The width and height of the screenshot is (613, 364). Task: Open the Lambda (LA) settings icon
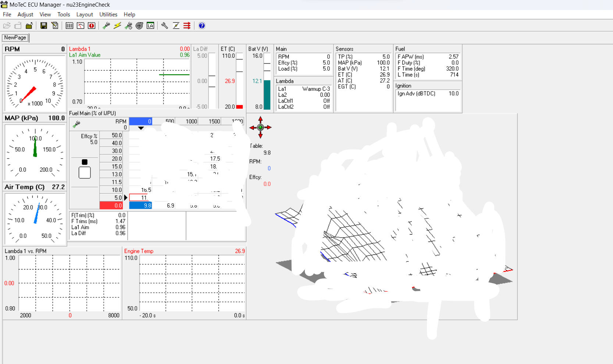tap(150, 26)
